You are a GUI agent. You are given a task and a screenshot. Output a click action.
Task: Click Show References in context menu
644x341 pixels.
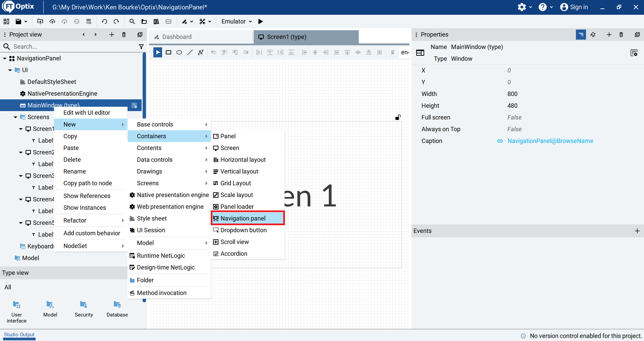point(91,196)
